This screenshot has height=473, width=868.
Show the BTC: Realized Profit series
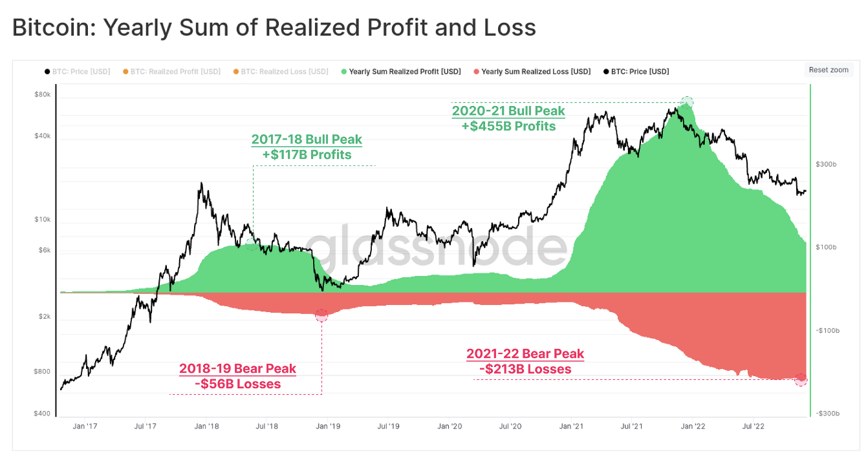pyautogui.click(x=175, y=72)
